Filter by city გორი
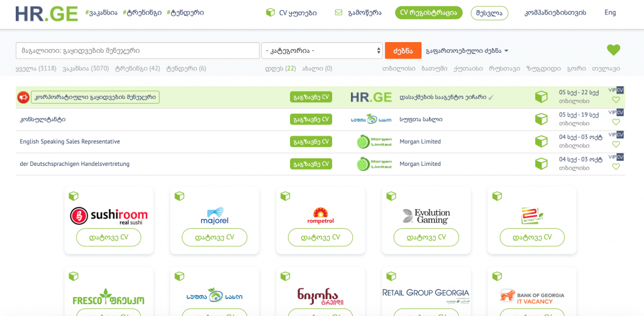 (576, 68)
